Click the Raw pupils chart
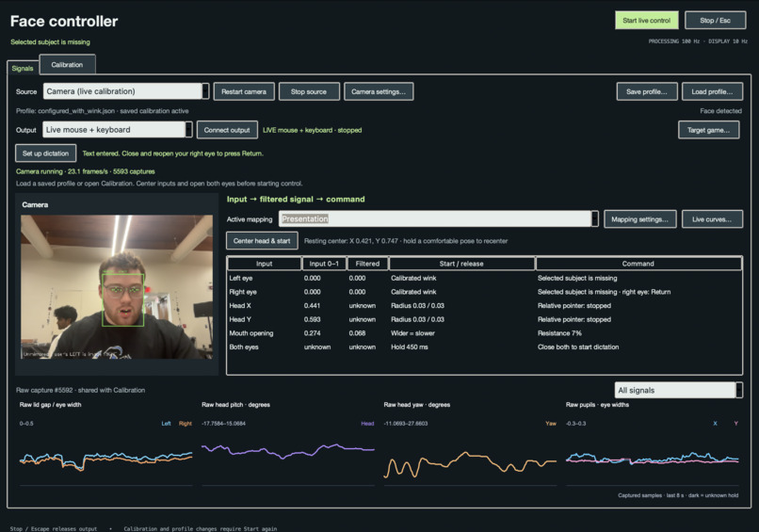The image size is (759, 532). pyautogui.click(x=652, y=457)
